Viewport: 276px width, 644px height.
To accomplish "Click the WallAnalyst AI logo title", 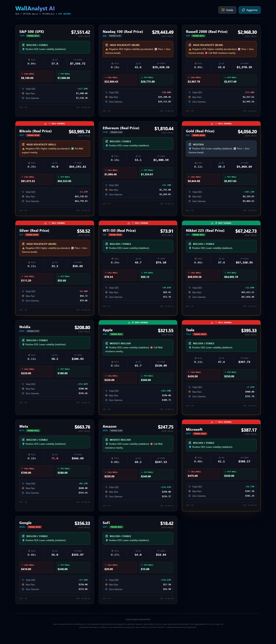I will coord(35,8).
